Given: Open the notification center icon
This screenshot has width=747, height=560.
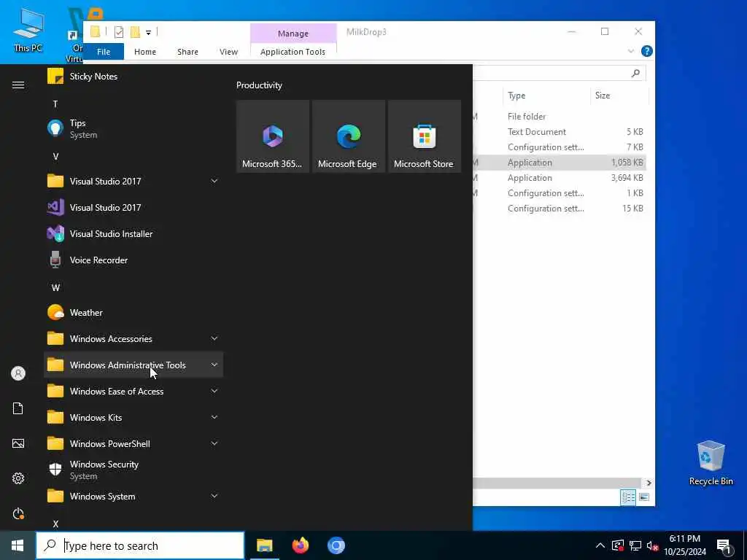Looking at the screenshot, I should [724, 546].
